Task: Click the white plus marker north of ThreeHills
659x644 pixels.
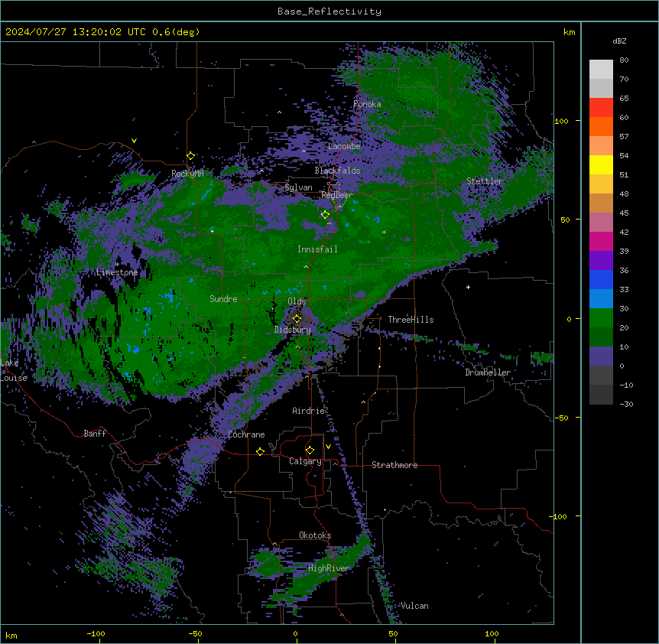Action: click(468, 287)
